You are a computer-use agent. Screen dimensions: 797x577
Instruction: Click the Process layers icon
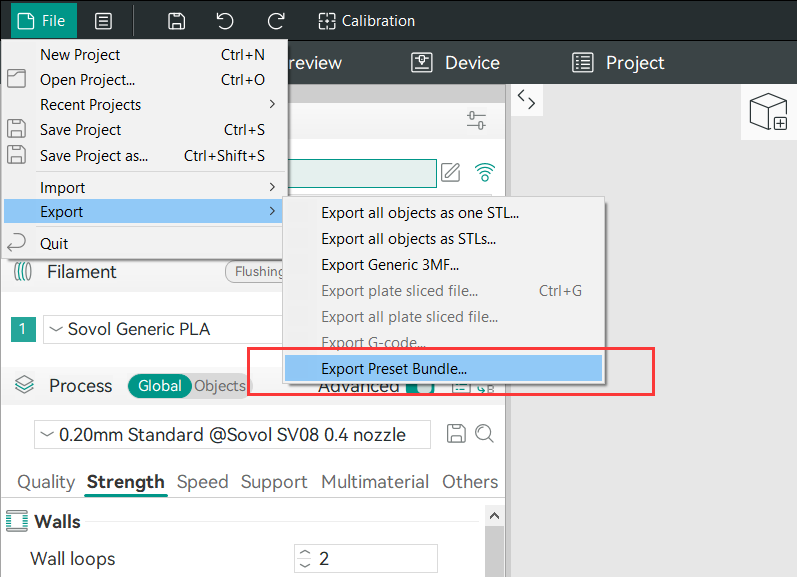tap(24, 385)
